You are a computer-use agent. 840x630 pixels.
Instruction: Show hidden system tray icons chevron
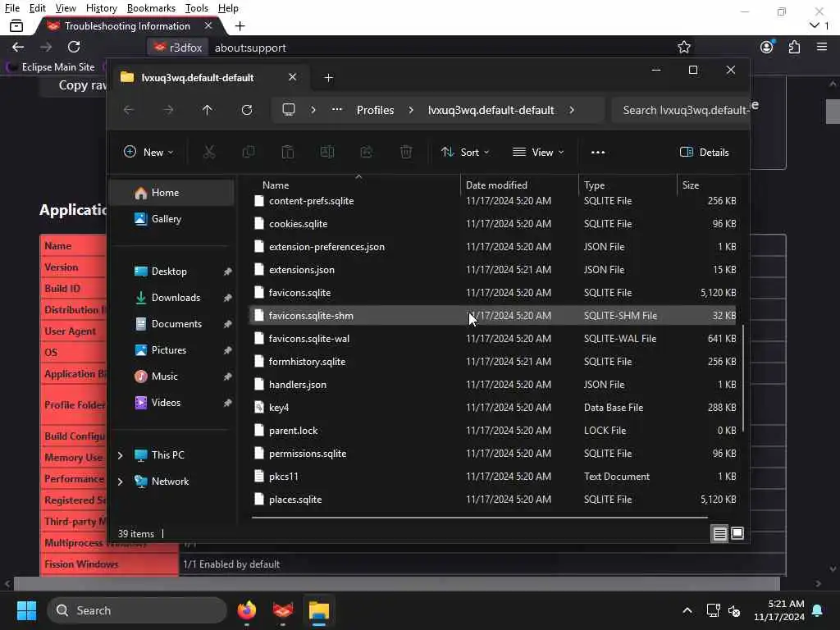[687, 610]
